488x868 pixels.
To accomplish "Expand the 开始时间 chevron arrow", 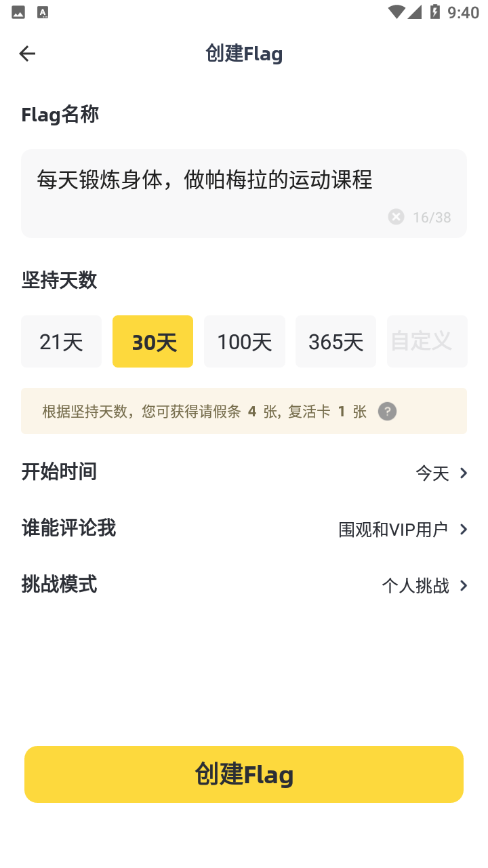I will click(x=464, y=473).
